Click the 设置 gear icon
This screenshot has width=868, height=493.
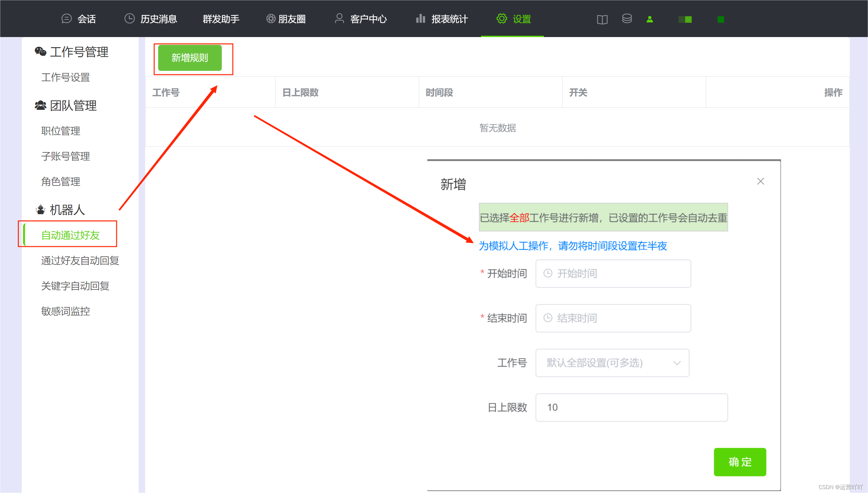[x=502, y=19]
